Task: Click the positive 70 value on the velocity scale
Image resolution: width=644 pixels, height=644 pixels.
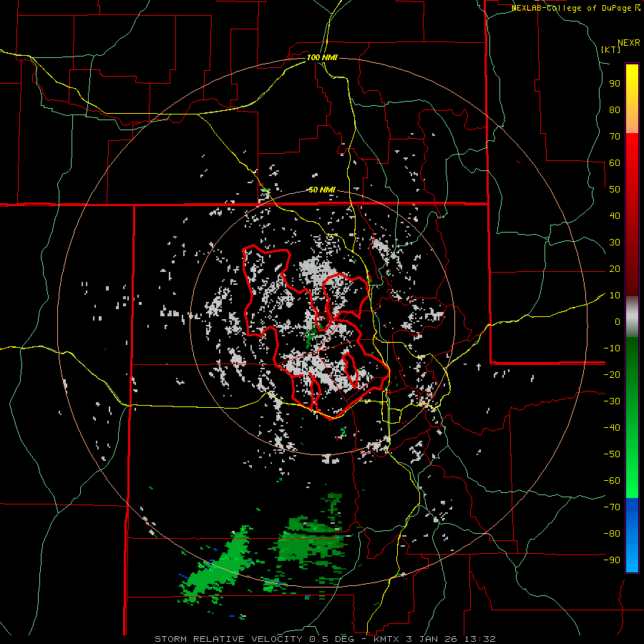Action: 615,137
